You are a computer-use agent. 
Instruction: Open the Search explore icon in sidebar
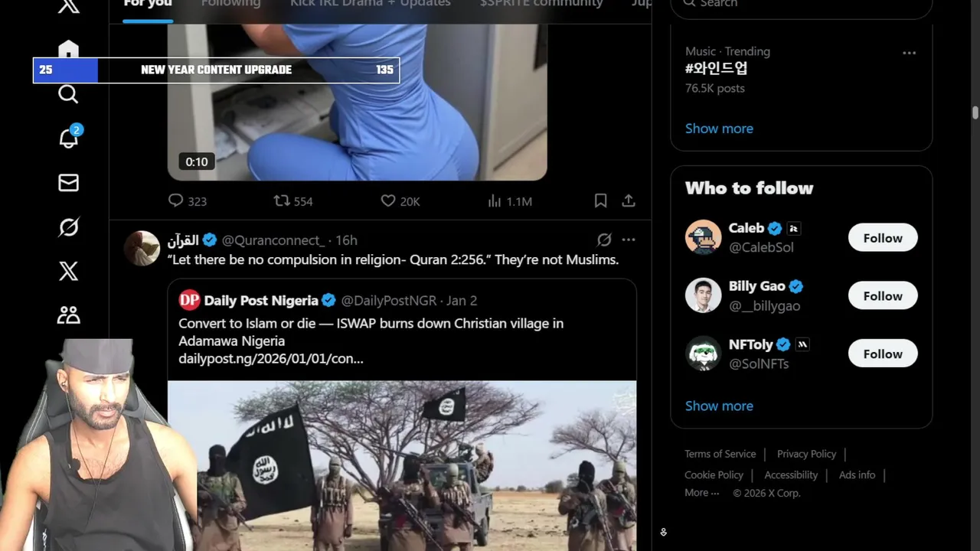pyautogui.click(x=68, y=94)
